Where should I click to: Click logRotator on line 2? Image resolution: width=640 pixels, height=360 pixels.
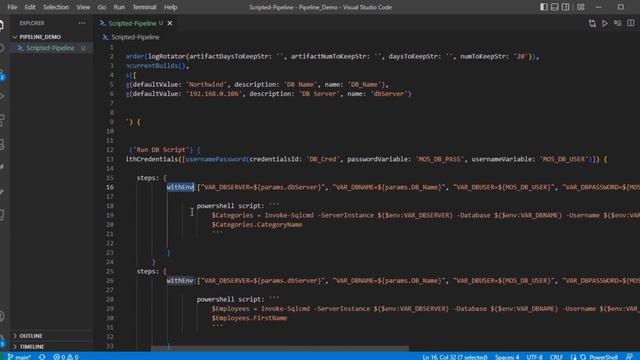tap(167, 57)
